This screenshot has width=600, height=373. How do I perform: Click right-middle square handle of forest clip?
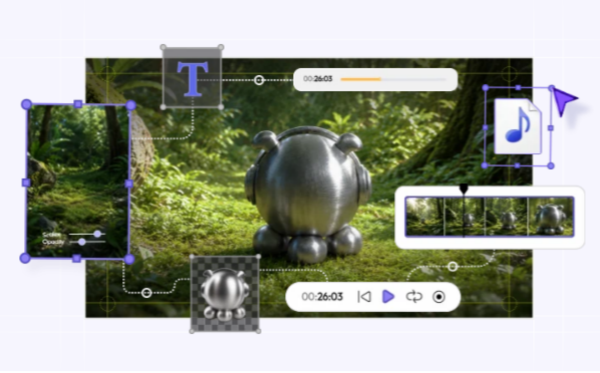point(129,184)
